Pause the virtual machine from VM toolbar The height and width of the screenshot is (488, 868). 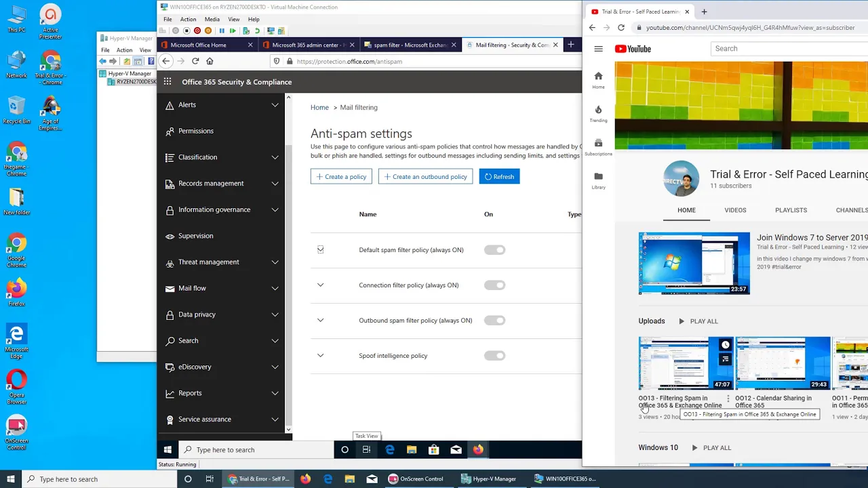tap(222, 30)
